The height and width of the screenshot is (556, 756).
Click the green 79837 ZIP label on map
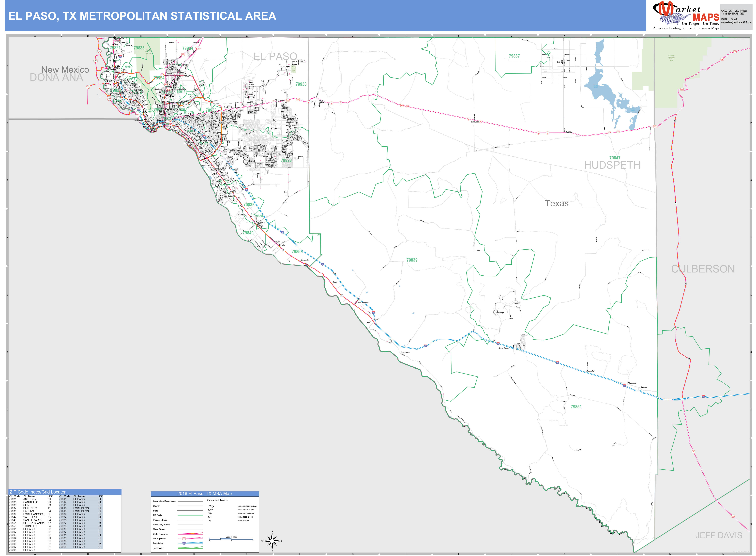pos(514,56)
